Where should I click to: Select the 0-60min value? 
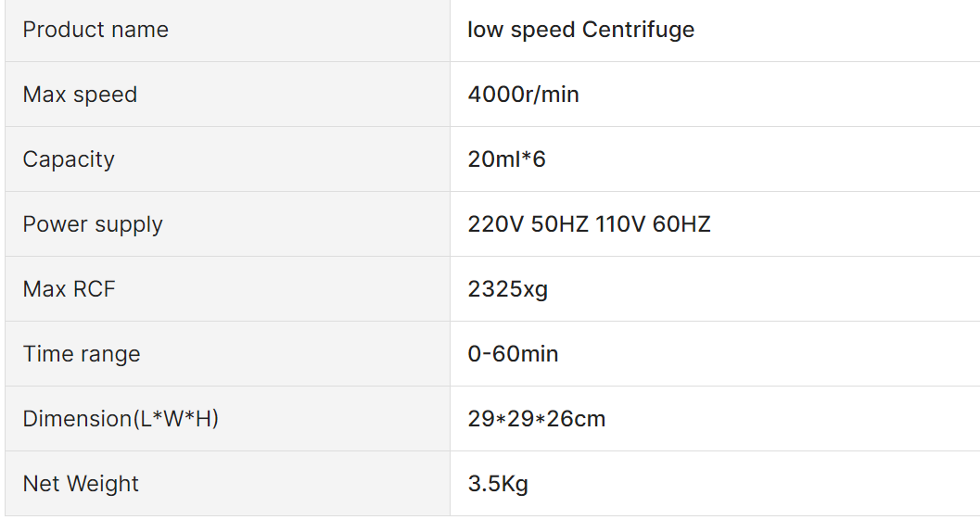click(513, 354)
